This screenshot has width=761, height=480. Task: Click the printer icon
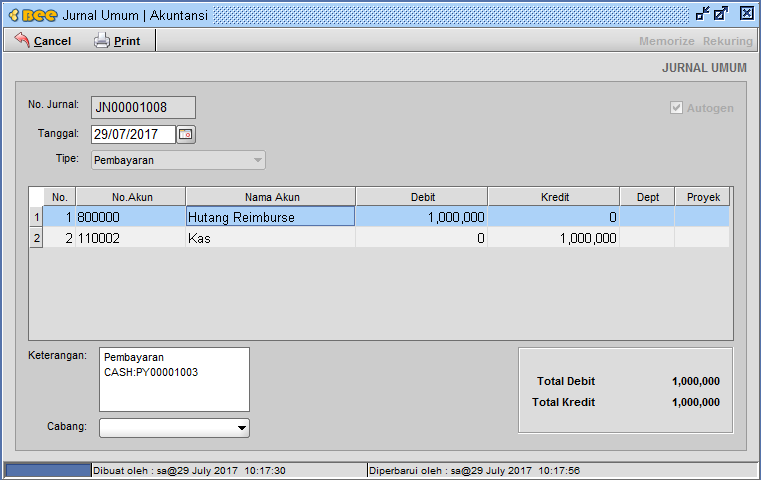point(101,40)
